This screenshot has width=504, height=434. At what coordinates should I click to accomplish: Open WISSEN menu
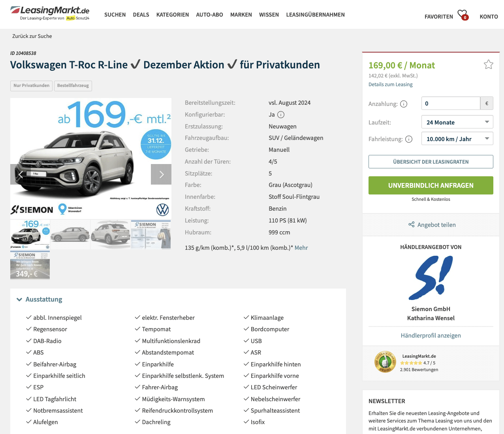pos(269,15)
